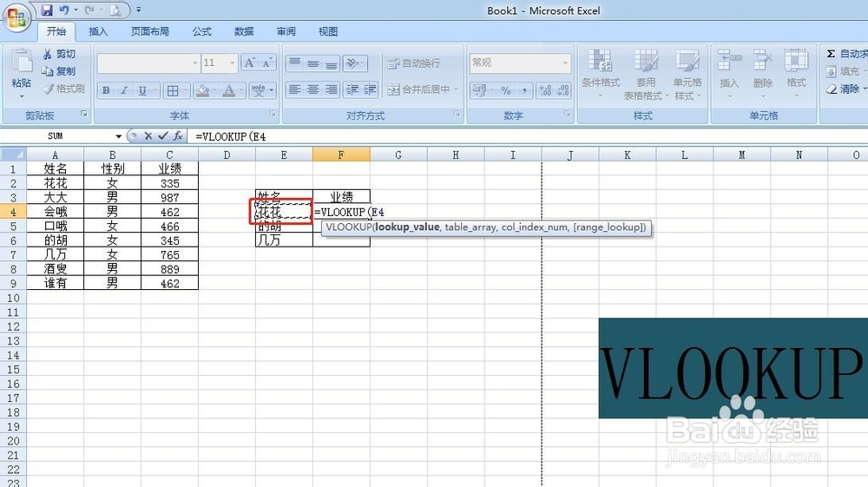Toggle bold formatting
868x487 pixels.
pyautogui.click(x=106, y=90)
